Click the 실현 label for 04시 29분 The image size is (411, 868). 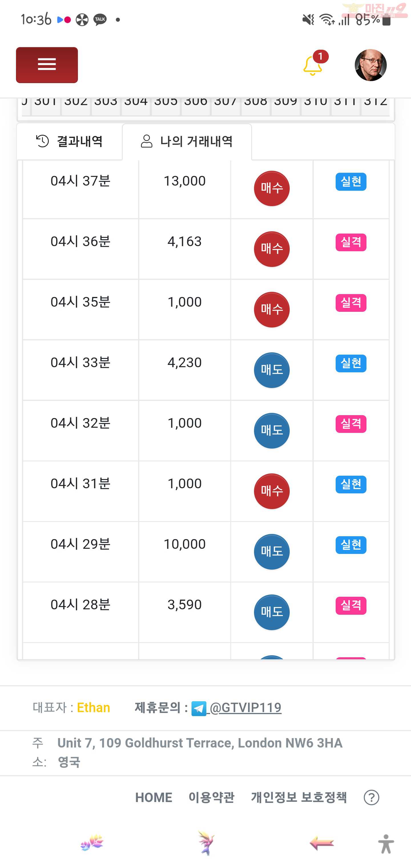pos(351,545)
